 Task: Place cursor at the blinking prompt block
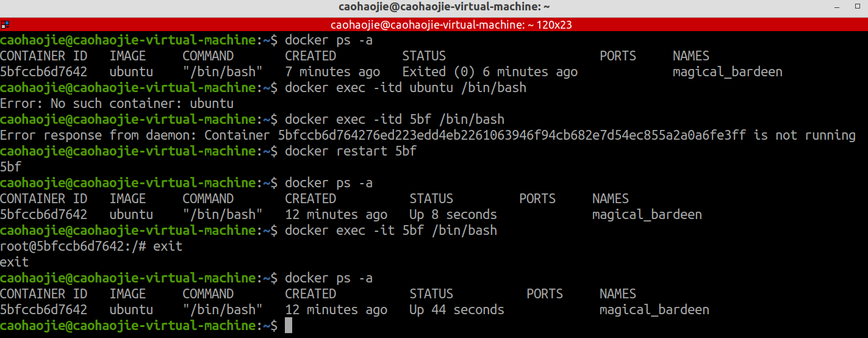289,326
